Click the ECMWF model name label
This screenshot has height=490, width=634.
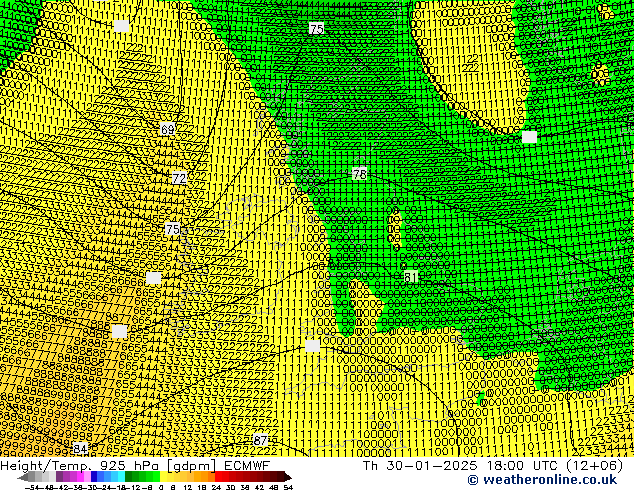click(247, 466)
